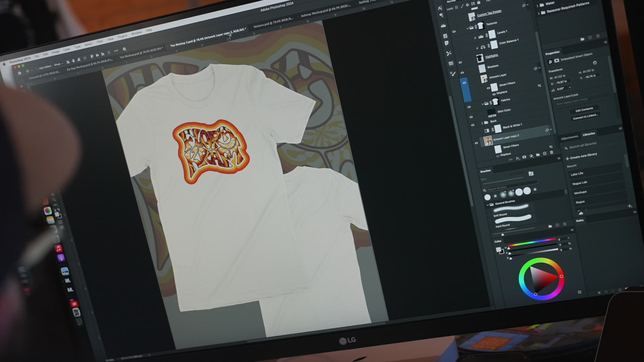Hide the Shadows layer
This screenshot has height=362, width=644.
461,72
